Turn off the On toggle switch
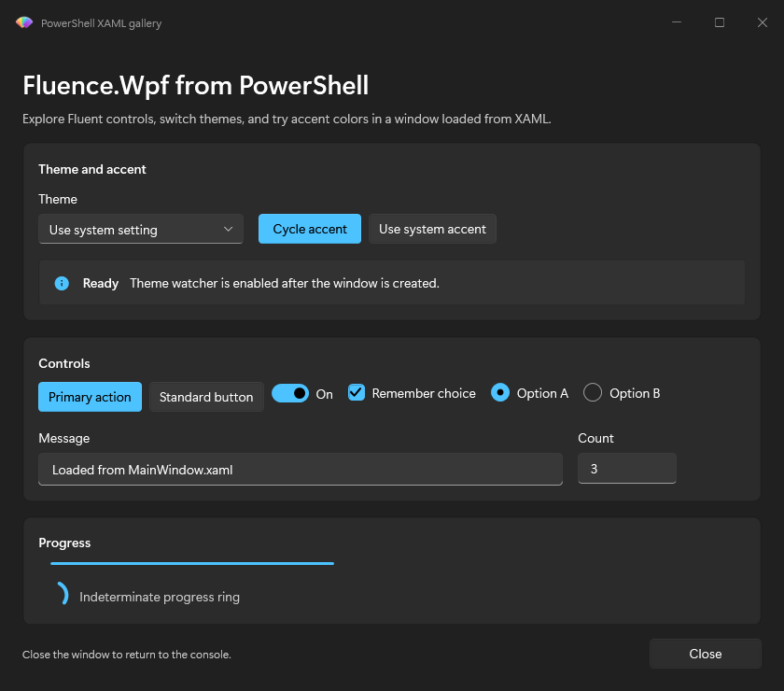This screenshot has height=691, width=784. (290, 393)
